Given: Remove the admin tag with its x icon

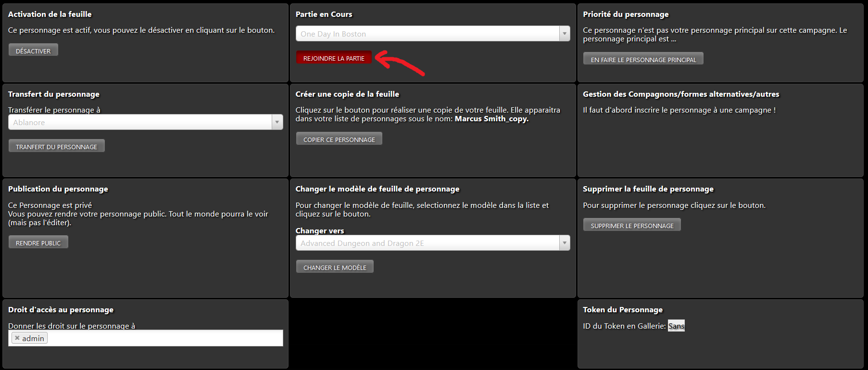Looking at the screenshot, I should point(17,338).
